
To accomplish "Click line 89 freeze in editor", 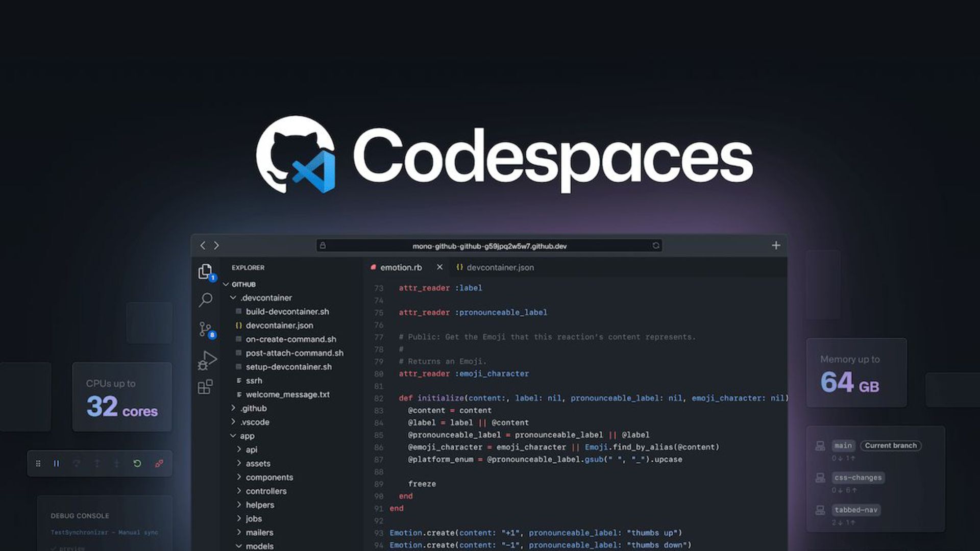I will (422, 484).
